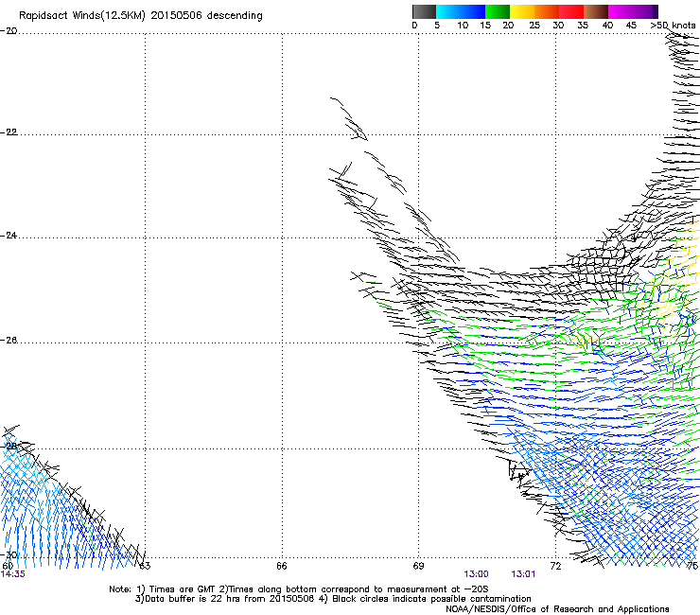This screenshot has width=700, height=615.
Task: Click the 66 longitude axis label
Action: (x=282, y=566)
